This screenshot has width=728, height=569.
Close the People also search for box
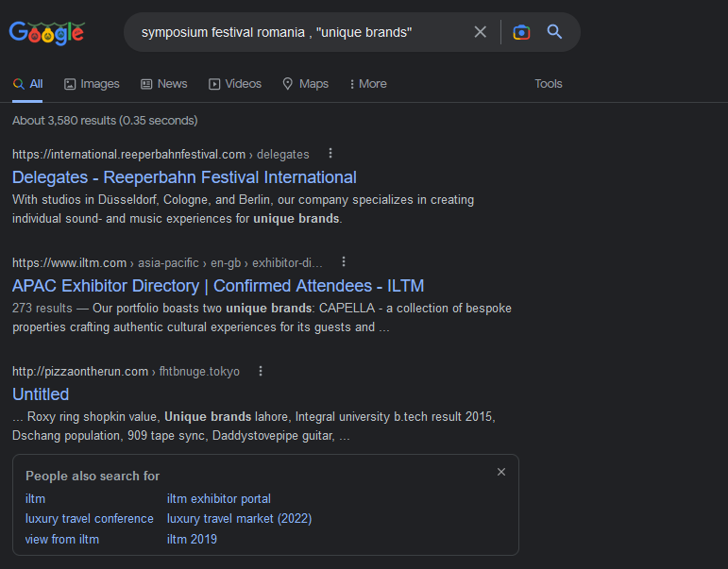pyautogui.click(x=501, y=472)
